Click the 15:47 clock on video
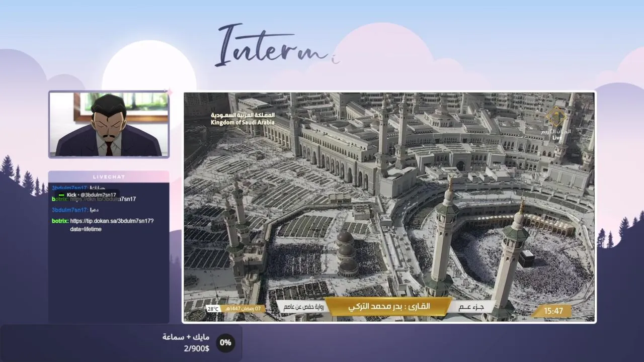Image resolution: width=644 pixels, height=362 pixels. point(553,311)
